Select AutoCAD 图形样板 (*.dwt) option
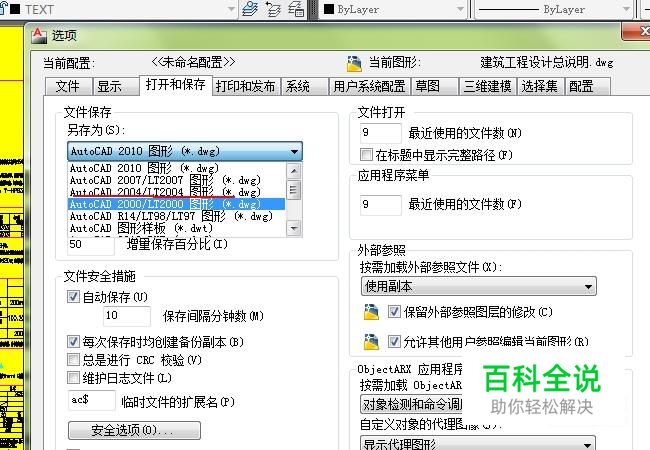 [x=177, y=228]
